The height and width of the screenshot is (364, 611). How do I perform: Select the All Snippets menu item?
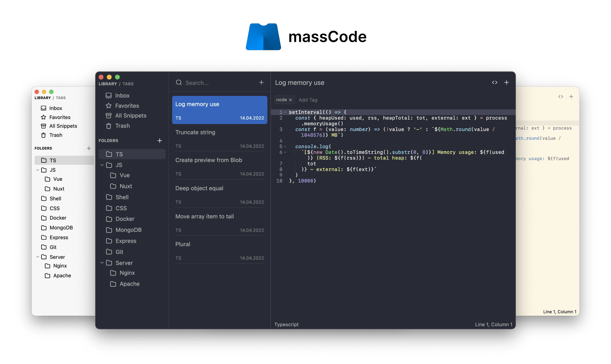click(130, 115)
